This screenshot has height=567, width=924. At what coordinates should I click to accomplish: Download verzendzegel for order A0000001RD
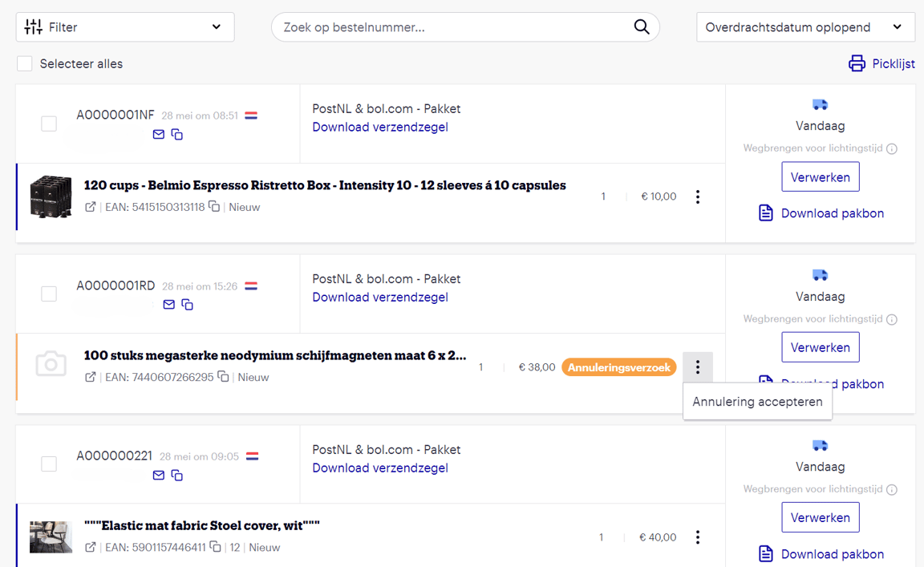[x=380, y=298]
